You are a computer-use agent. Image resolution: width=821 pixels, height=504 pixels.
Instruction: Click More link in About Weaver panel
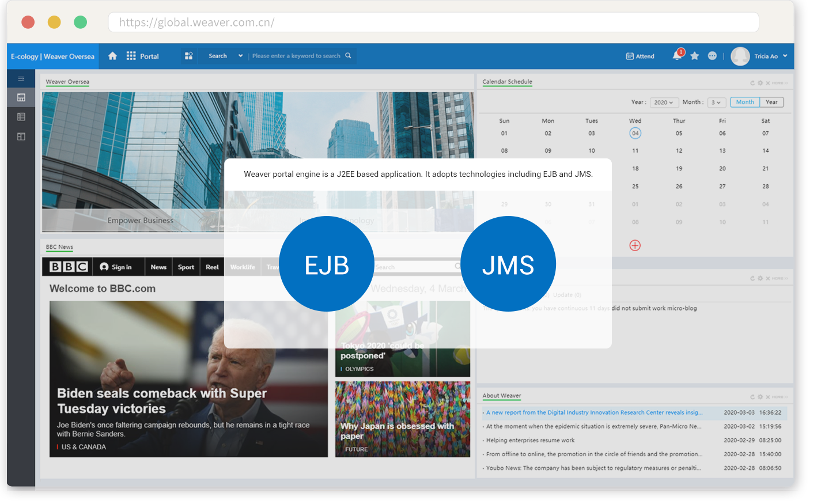780,397
